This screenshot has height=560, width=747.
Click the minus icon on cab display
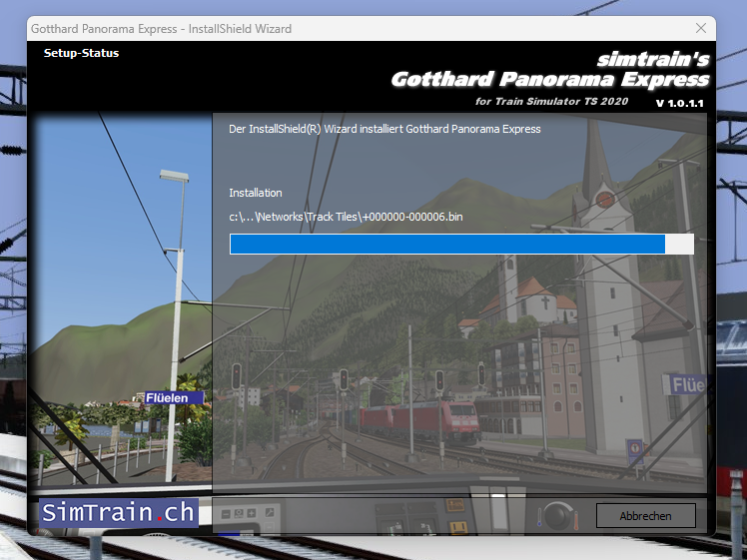[x=226, y=513]
